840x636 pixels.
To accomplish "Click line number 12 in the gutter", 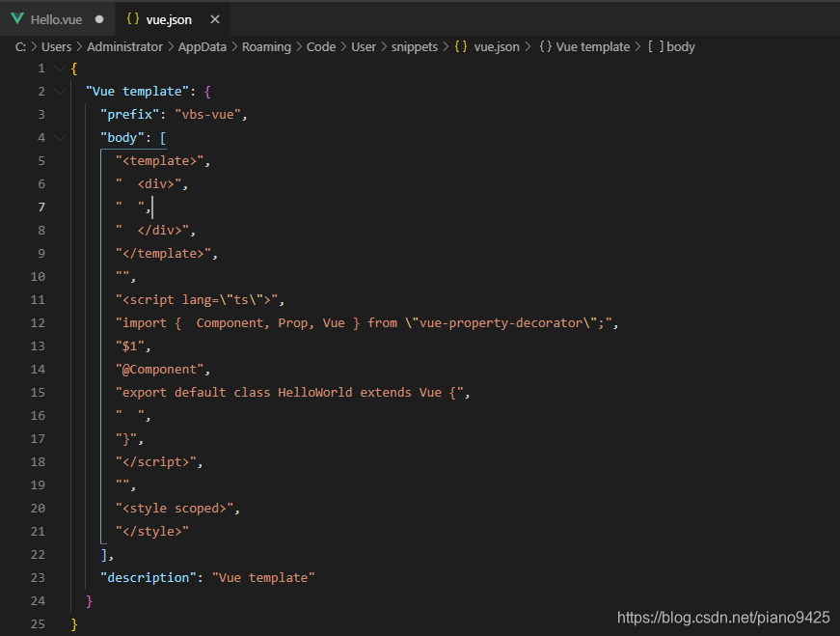I will (38, 322).
